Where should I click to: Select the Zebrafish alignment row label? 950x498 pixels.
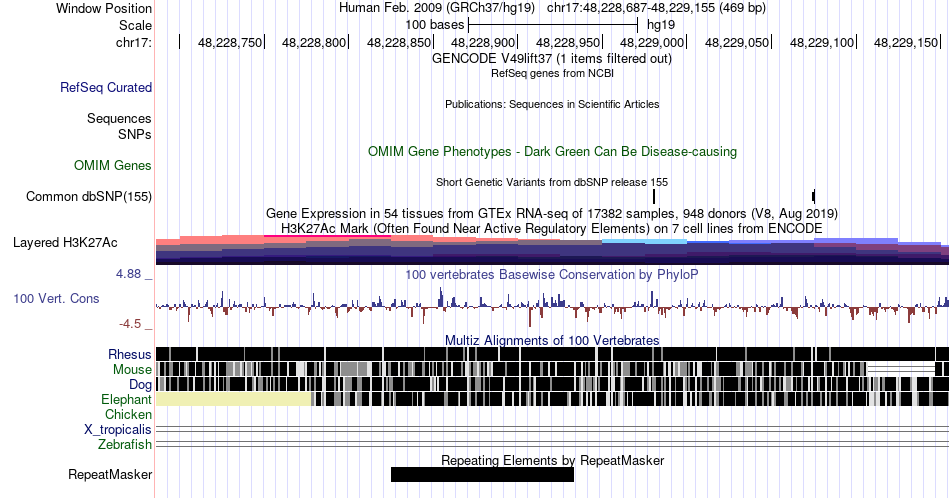point(125,444)
